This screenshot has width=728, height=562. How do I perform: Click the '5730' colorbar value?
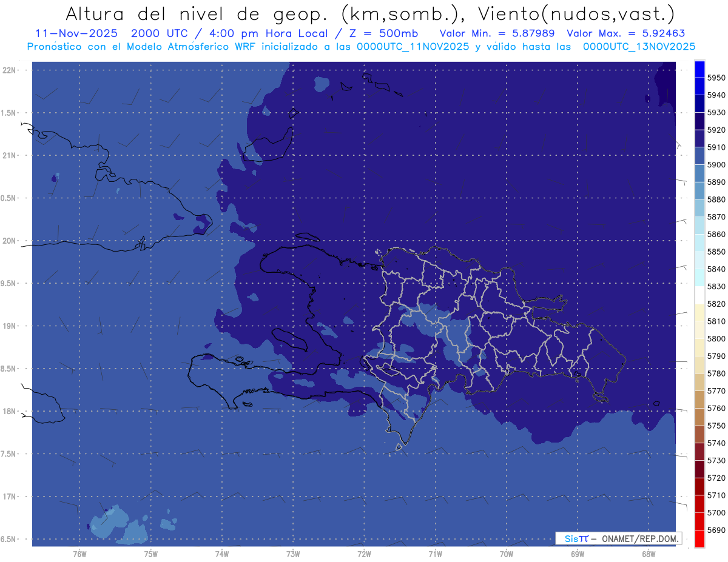[716, 460]
